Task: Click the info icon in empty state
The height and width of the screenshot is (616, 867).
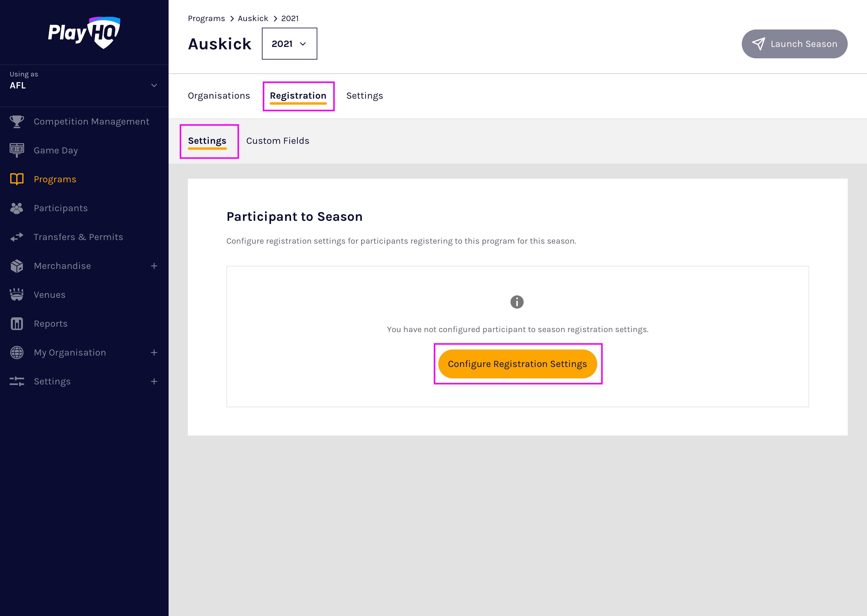Action: [517, 302]
